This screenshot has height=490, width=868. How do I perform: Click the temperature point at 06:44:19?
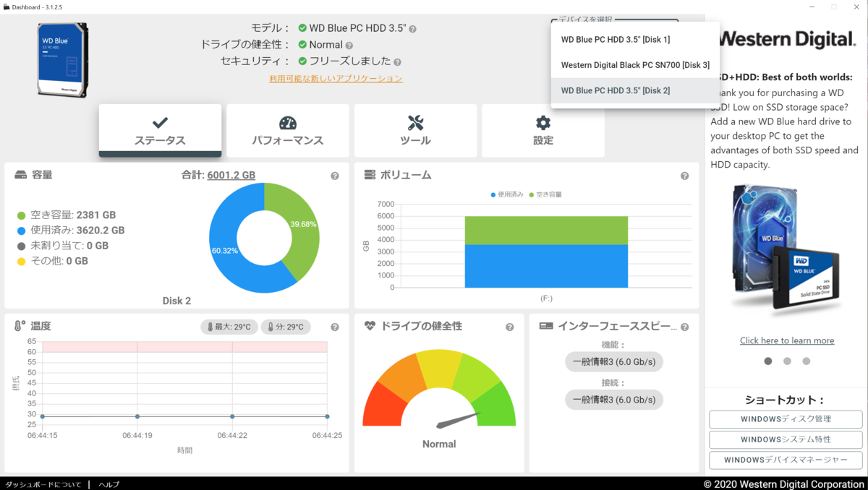137,416
